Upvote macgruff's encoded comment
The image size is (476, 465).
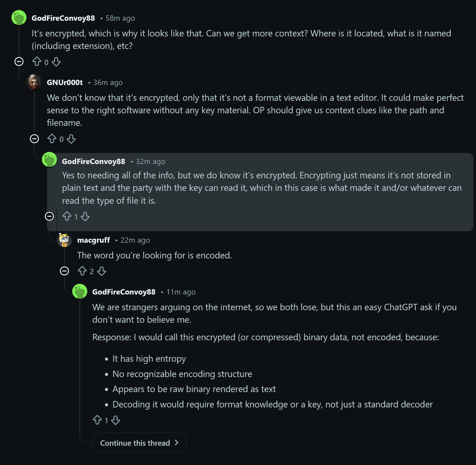pyautogui.click(x=82, y=271)
